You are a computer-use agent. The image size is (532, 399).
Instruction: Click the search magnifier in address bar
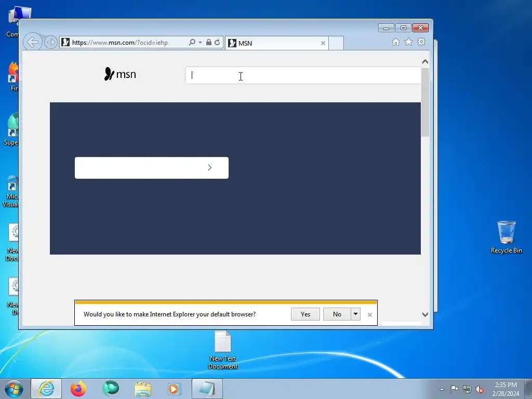[x=192, y=42]
